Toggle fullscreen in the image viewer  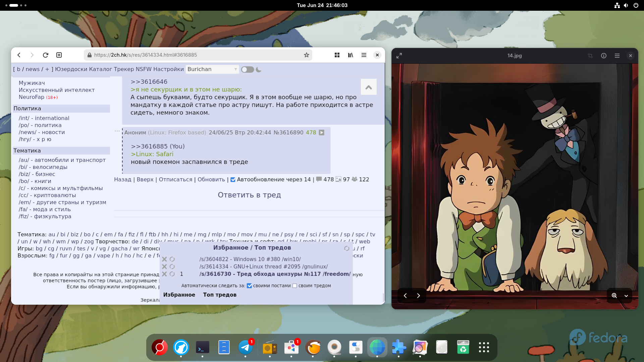(x=399, y=56)
